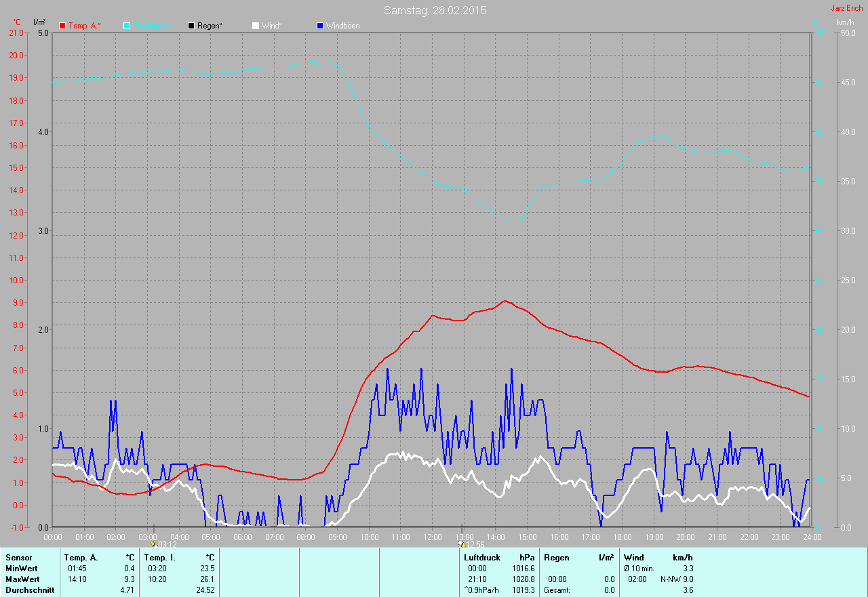Click the pressure value 1020.8
The width and height of the screenshot is (868, 597).
(524, 579)
